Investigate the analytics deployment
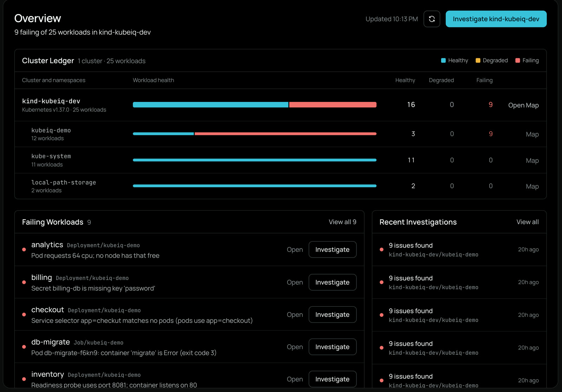Viewport: 562px width, 392px height. point(332,249)
